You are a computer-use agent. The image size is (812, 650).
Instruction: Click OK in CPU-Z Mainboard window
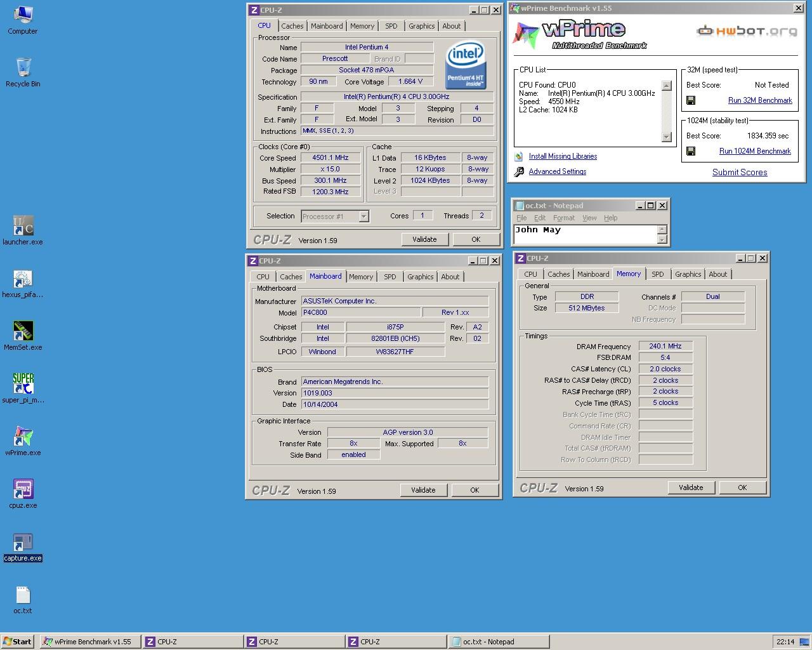[475, 490]
